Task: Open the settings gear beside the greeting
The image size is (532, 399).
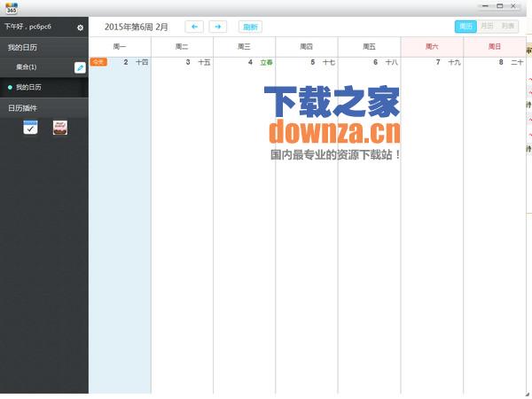Action: coord(80,27)
